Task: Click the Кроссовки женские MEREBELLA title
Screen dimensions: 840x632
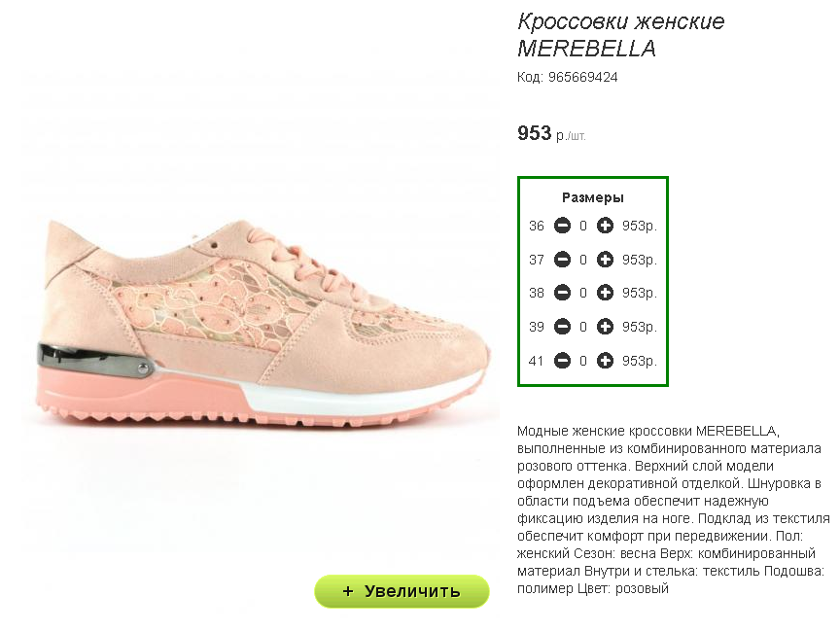Action: [x=620, y=35]
